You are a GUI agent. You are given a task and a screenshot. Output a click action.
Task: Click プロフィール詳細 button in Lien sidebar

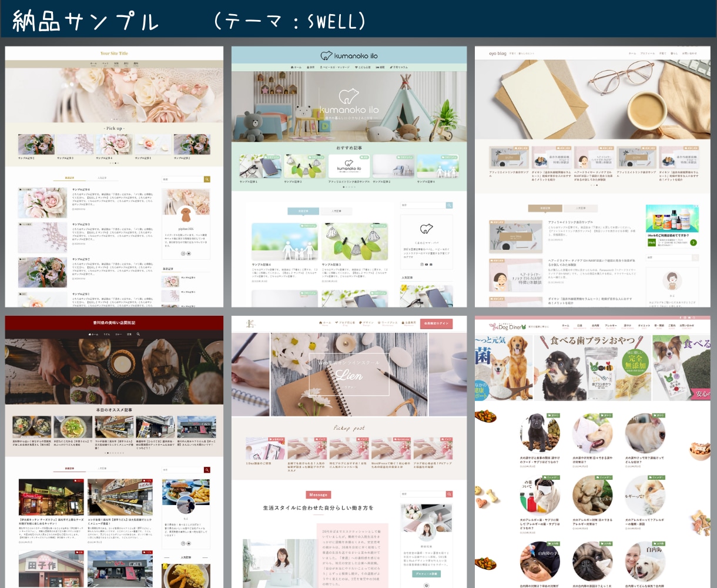(426, 574)
